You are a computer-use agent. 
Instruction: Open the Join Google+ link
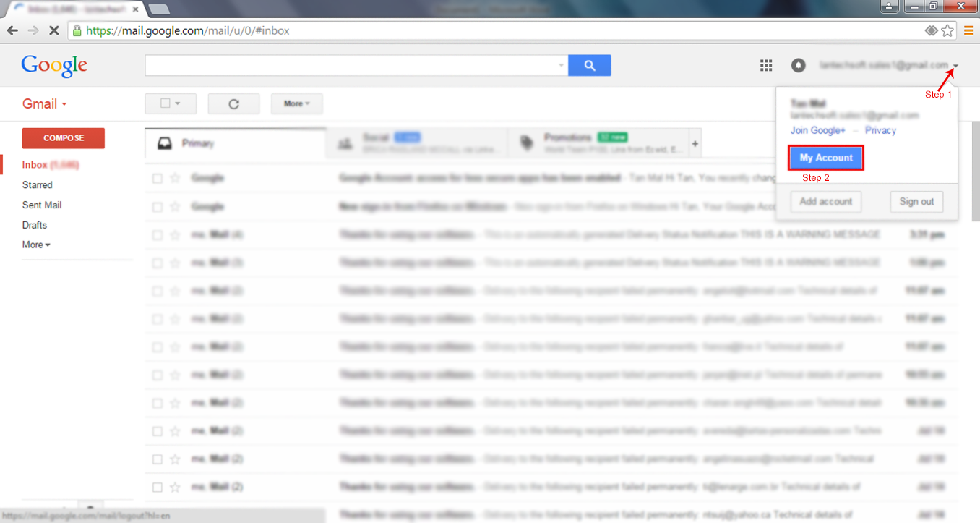[818, 131]
